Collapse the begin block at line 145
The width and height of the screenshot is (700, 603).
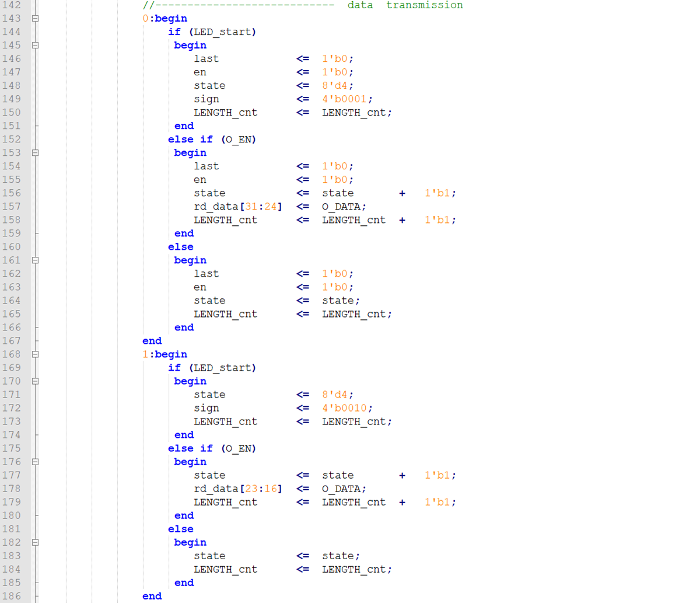(x=35, y=46)
